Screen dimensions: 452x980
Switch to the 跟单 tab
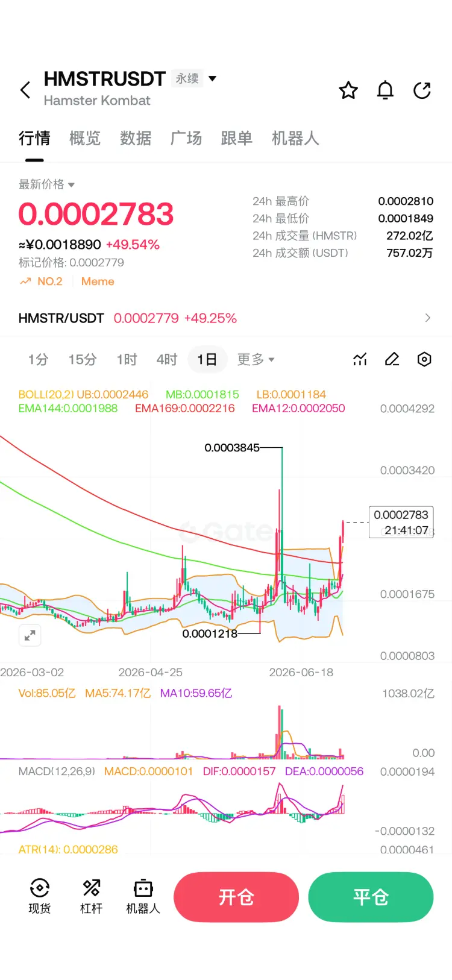click(x=237, y=139)
